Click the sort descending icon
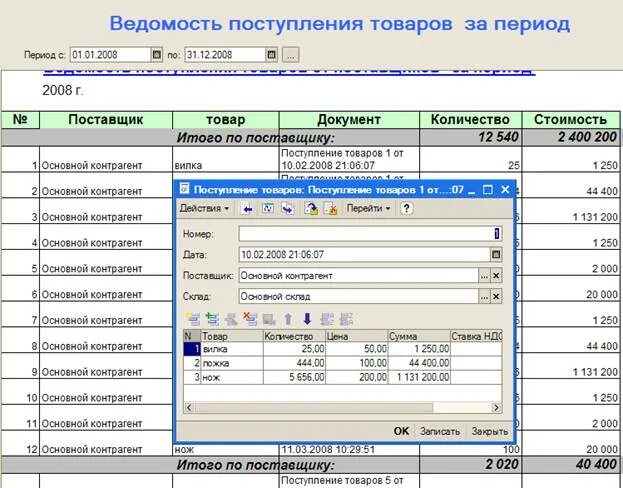 [x=346, y=319]
